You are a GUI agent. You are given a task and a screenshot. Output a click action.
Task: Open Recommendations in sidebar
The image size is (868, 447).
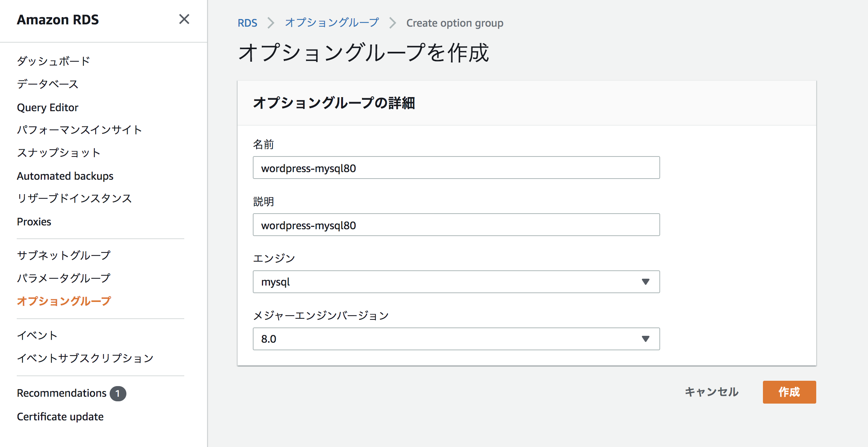click(x=62, y=393)
